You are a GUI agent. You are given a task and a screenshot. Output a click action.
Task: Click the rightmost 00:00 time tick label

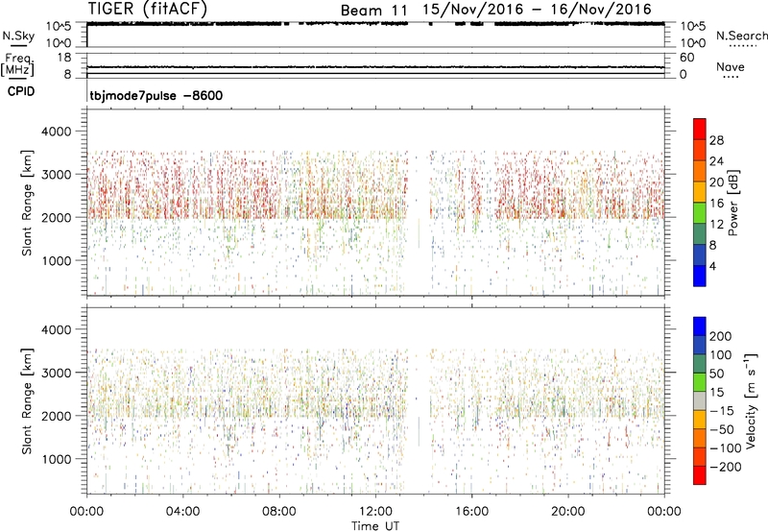(664, 512)
